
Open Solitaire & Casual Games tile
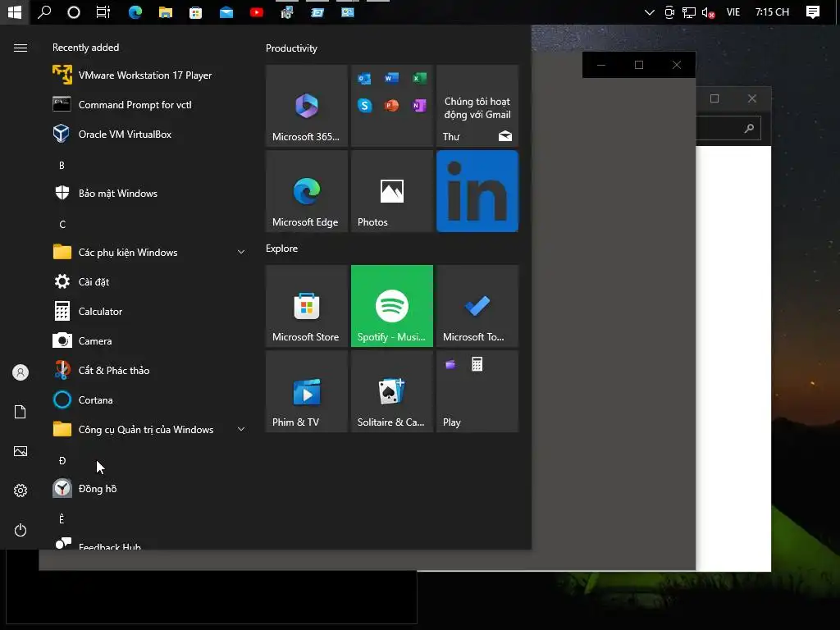(x=391, y=391)
